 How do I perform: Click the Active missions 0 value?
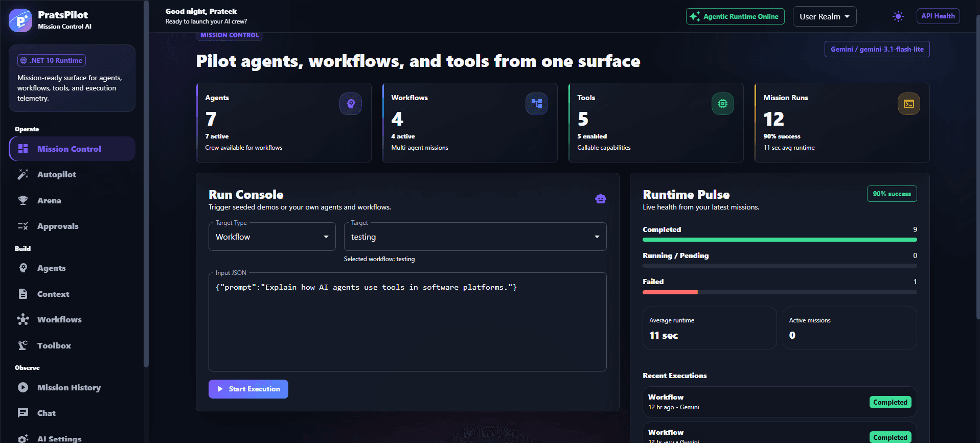point(792,335)
